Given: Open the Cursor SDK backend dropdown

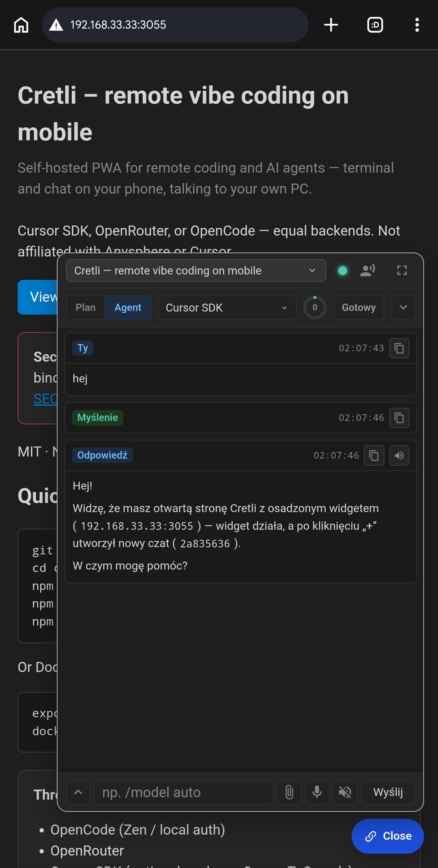Looking at the screenshot, I should pos(227,308).
